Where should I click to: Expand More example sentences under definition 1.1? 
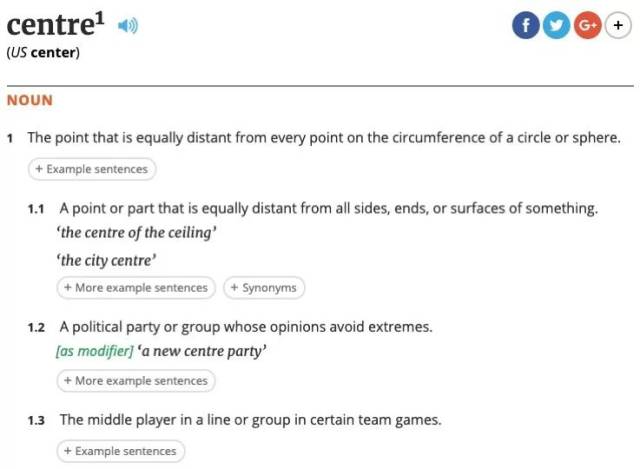click(x=136, y=287)
